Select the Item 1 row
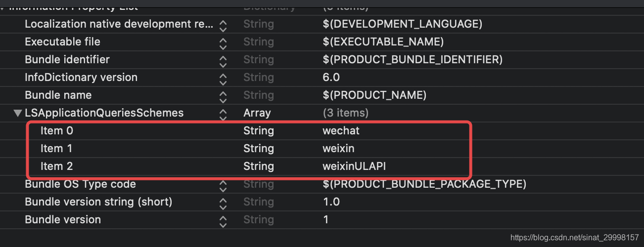This screenshot has height=247, width=644. pyautogui.click(x=57, y=149)
